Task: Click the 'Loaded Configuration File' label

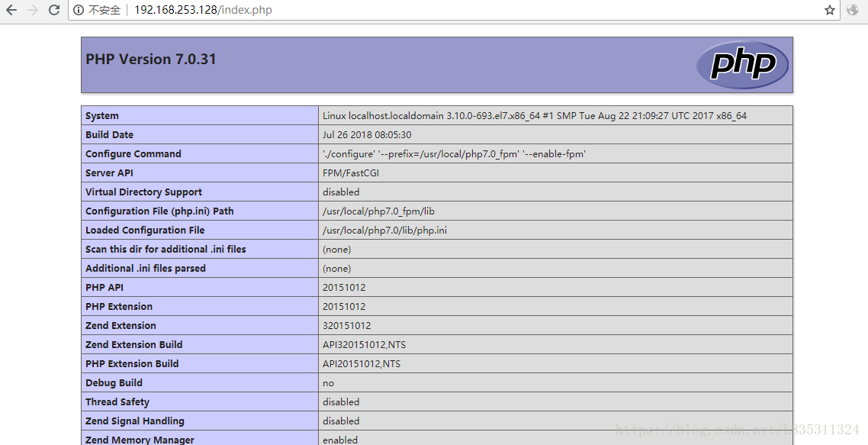Action: (x=144, y=230)
